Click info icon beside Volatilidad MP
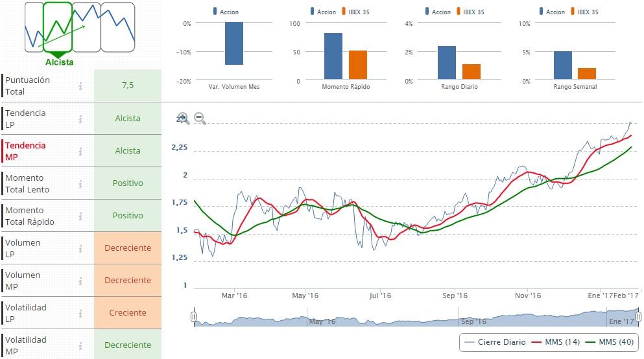Screen dimensions: 644x359 tap(80, 345)
